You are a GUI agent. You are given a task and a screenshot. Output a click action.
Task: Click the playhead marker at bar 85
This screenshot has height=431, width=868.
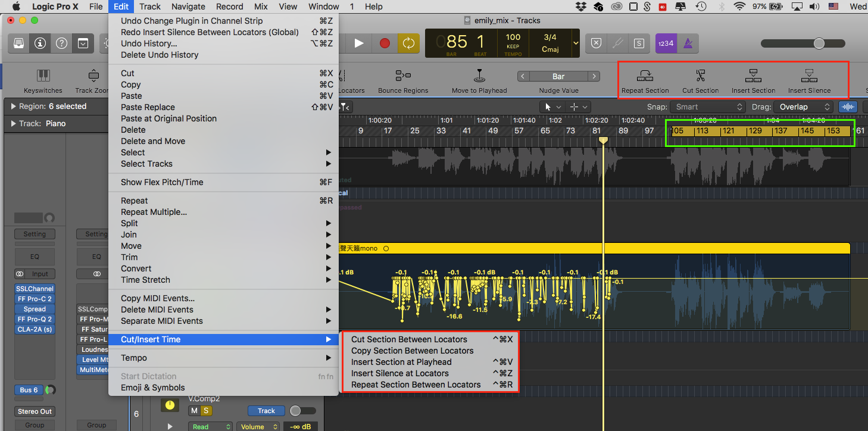pos(603,140)
